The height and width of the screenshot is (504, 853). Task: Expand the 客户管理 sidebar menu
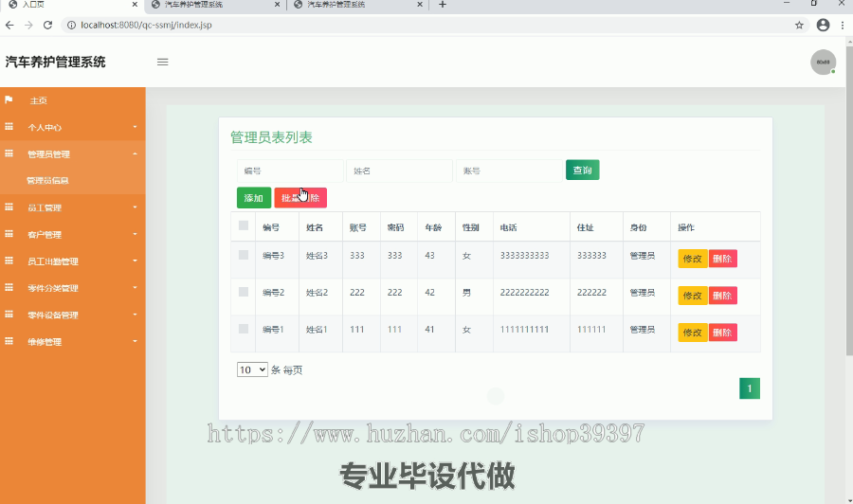pos(72,234)
